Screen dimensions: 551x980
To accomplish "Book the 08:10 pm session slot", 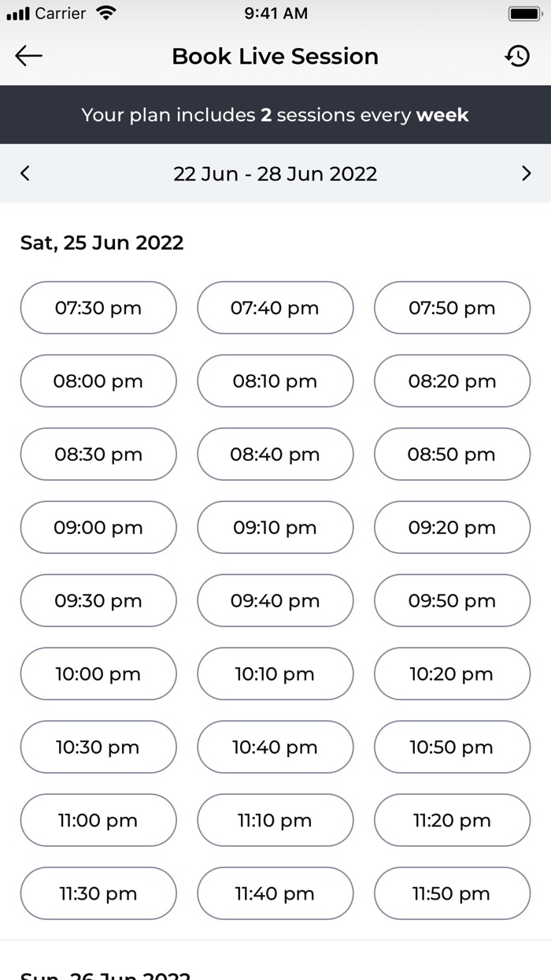I will (x=275, y=381).
